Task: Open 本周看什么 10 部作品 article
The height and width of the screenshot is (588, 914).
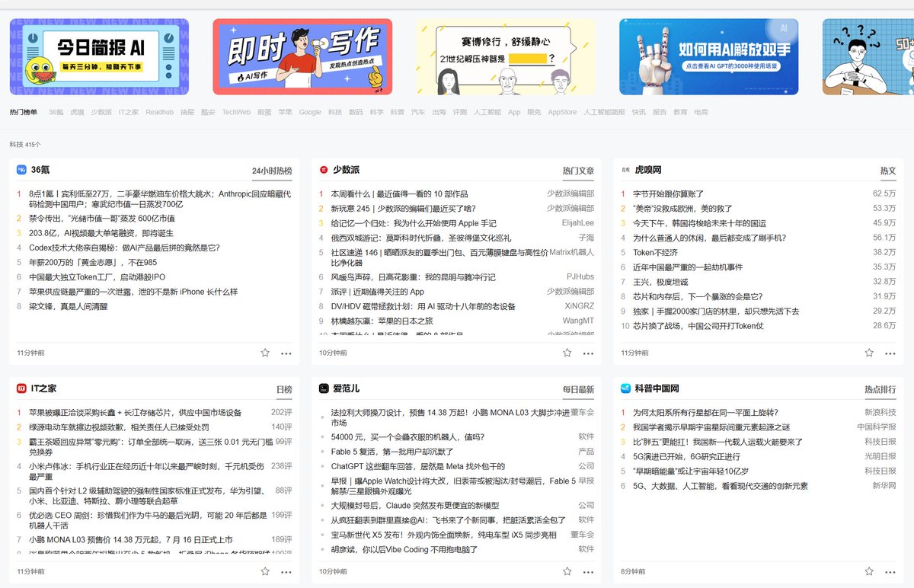Action: [399, 194]
